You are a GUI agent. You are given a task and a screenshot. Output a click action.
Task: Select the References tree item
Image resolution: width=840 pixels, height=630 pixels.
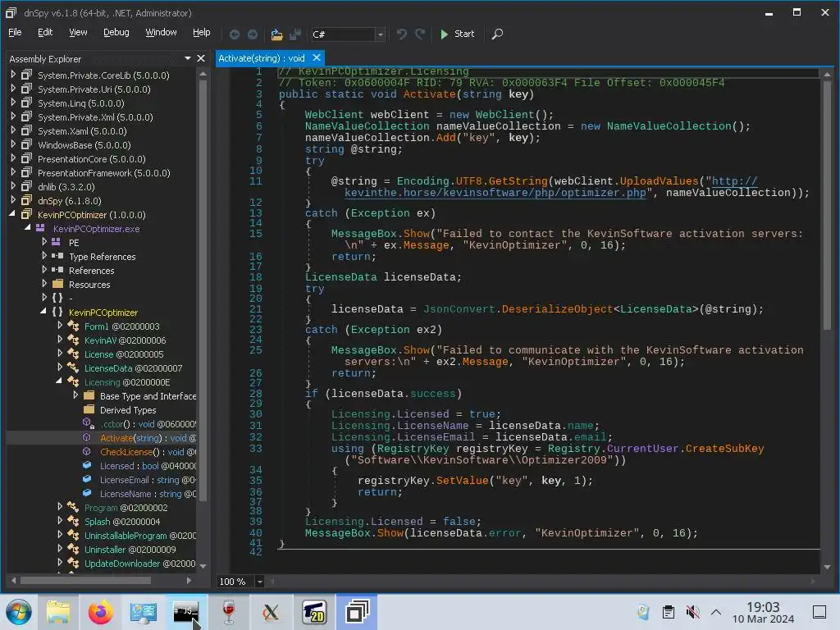[91, 271]
